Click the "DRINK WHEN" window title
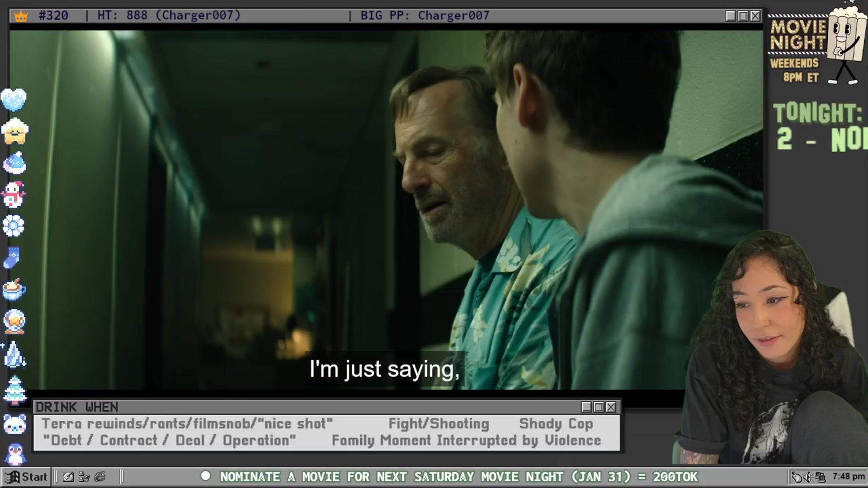Screen dimensions: 868x488 tap(77, 407)
